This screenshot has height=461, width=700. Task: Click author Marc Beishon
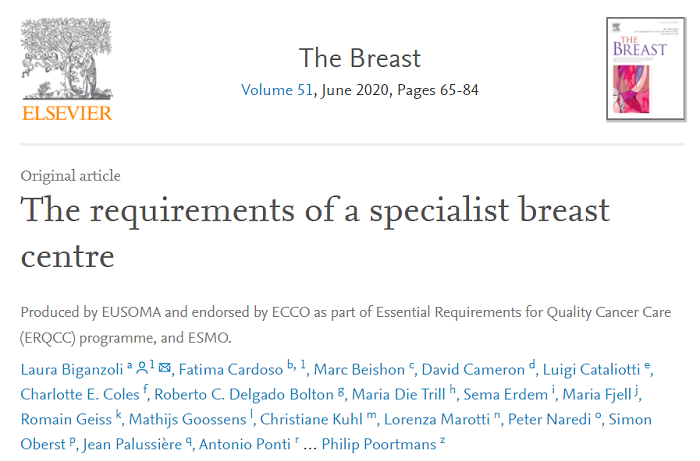click(x=366, y=370)
